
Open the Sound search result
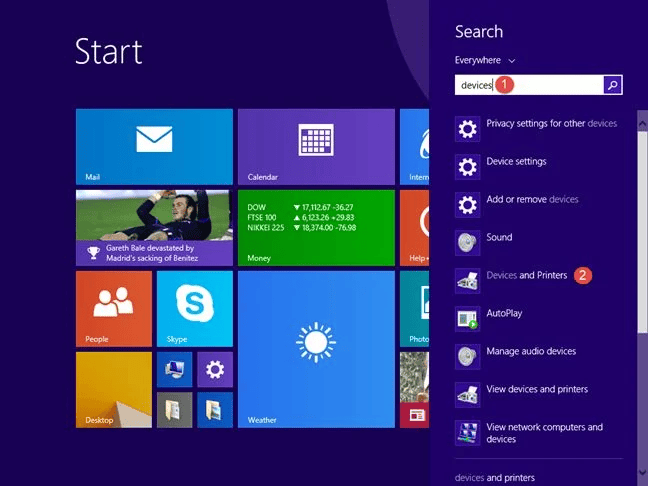point(499,237)
